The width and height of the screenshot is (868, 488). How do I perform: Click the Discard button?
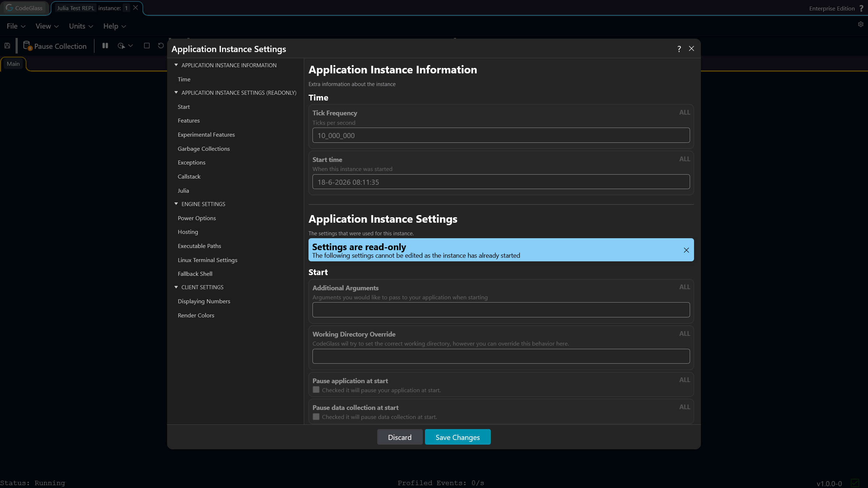[400, 437]
